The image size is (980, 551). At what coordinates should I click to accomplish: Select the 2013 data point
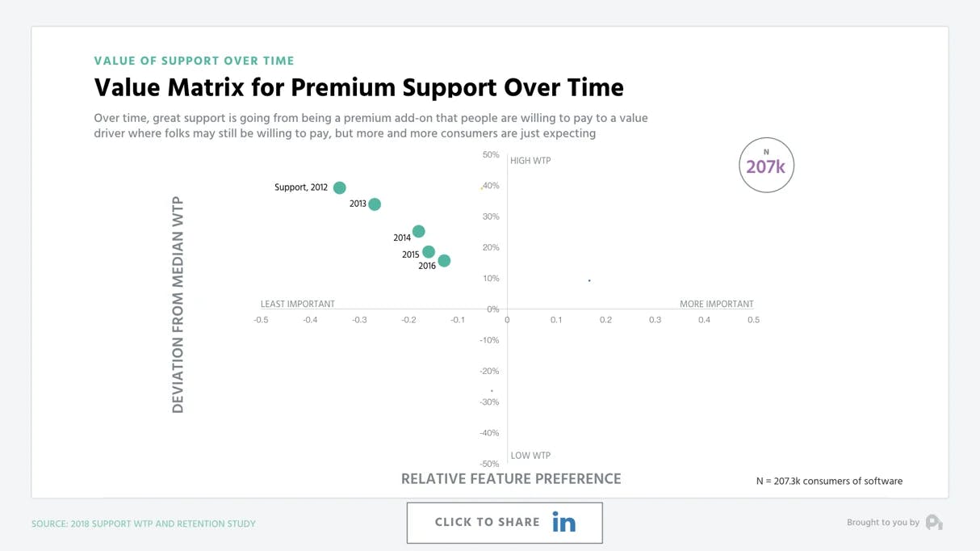375,204
